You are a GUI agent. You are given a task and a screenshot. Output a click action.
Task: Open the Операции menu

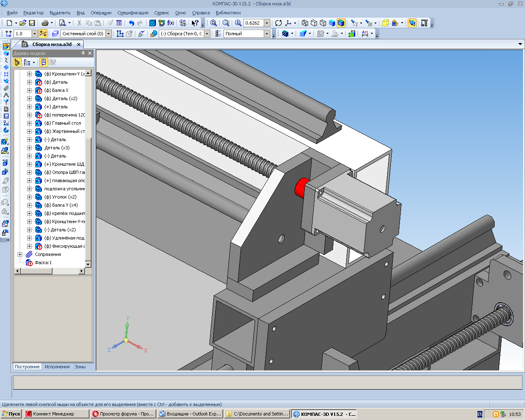[x=101, y=13]
